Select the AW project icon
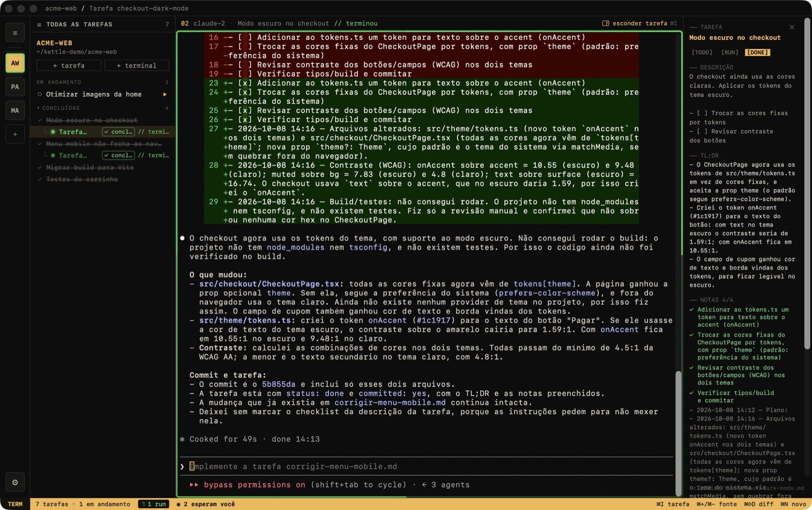812x510 pixels. click(x=15, y=63)
